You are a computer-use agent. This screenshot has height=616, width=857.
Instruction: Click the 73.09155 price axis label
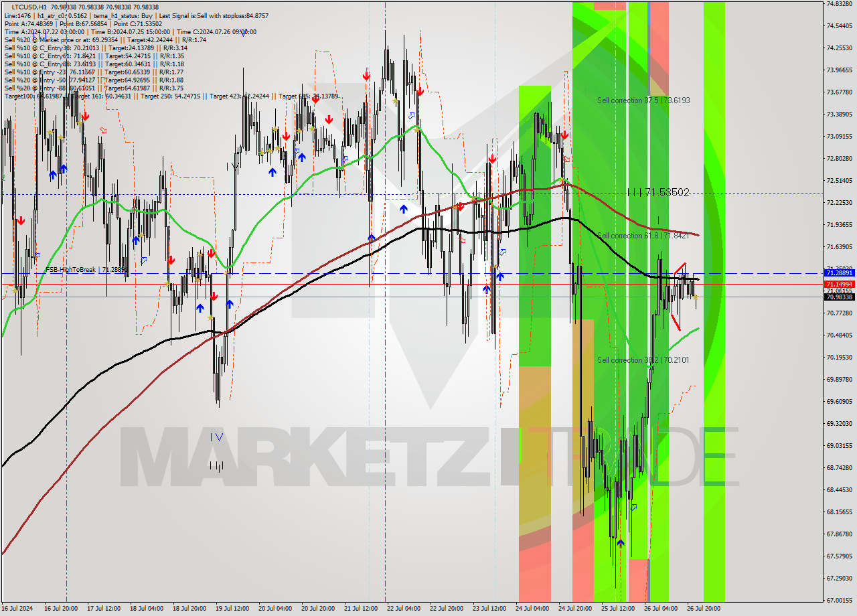[839, 136]
